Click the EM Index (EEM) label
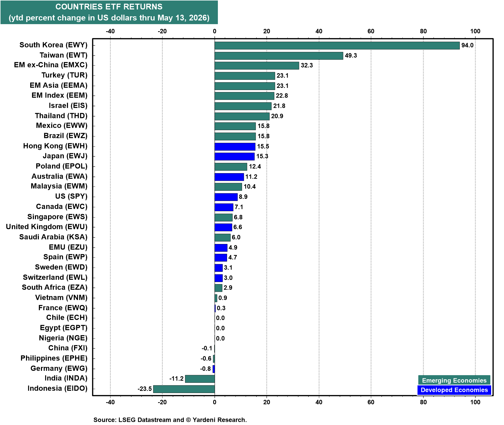 tap(60, 95)
